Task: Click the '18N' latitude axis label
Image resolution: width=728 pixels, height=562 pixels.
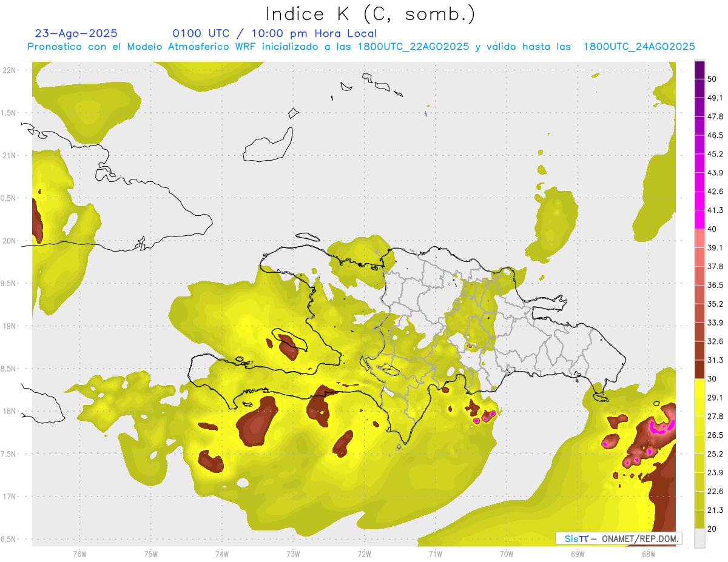Action: click(x=9, y=411)
